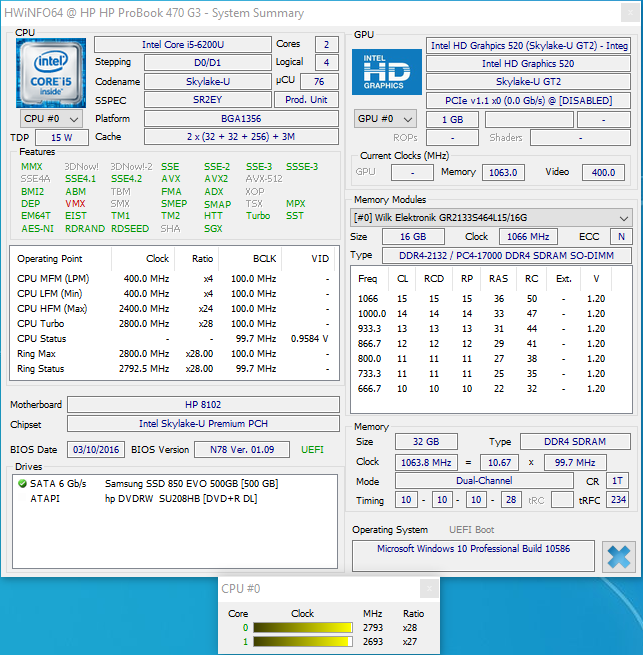Click the Skylake-U codename field
This screenshot has height=655, width=643.
[208, 81]
